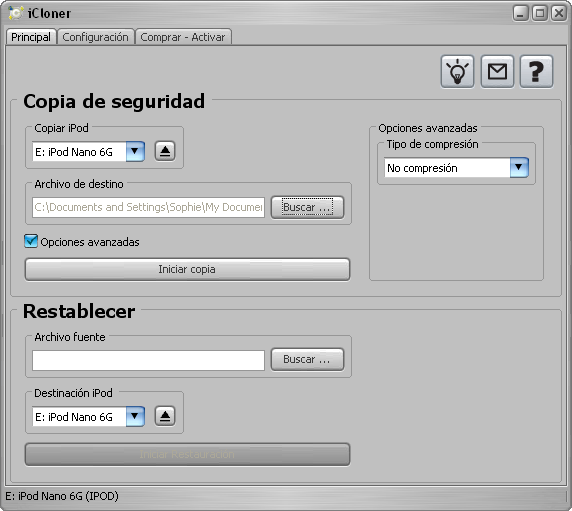Open the Comprar - Activar tab
This screenshot has height=511, width=572.
pos(183,37)
